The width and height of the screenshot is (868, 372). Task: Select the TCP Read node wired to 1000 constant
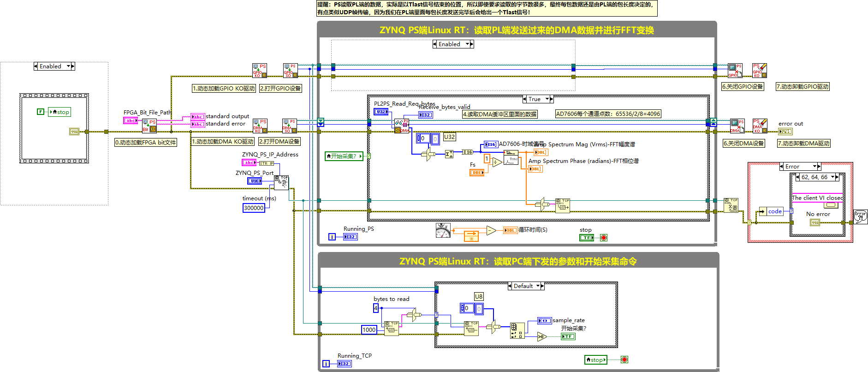[392, 328]
